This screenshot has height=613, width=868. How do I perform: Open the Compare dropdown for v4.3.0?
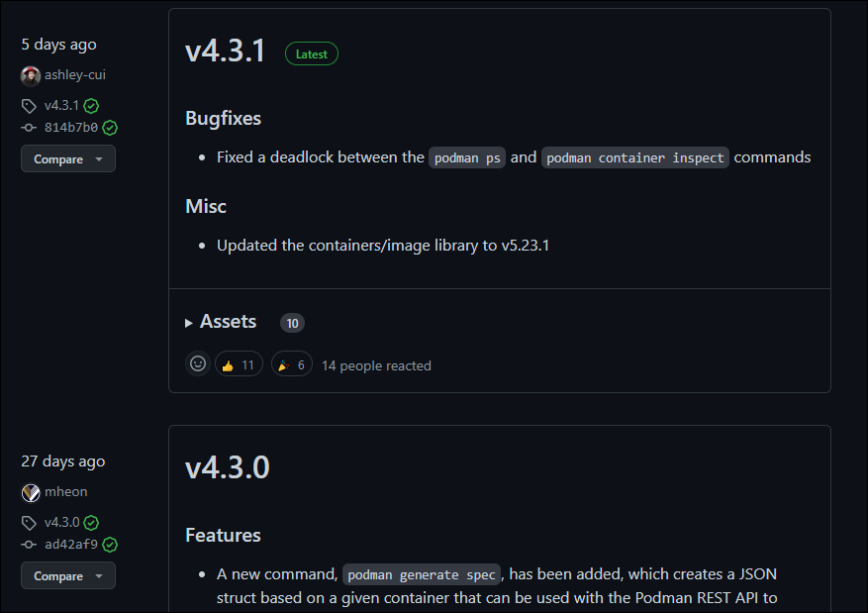click(68, 575)
